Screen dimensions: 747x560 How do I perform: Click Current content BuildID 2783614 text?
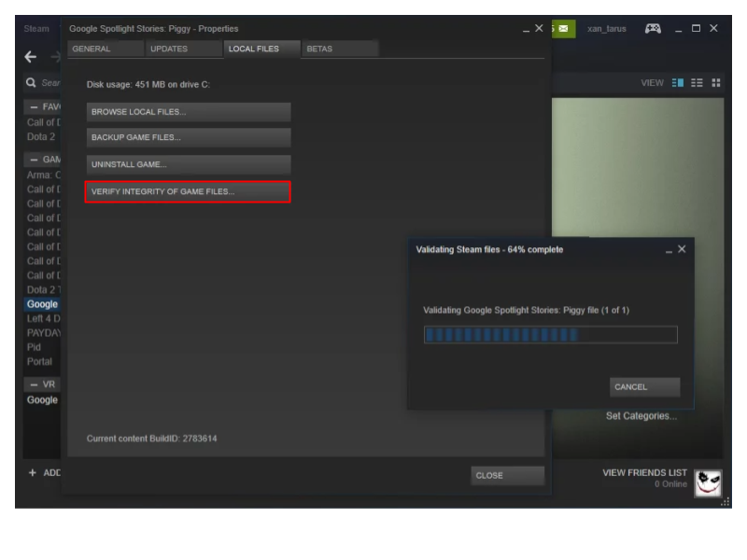(151, 438)
